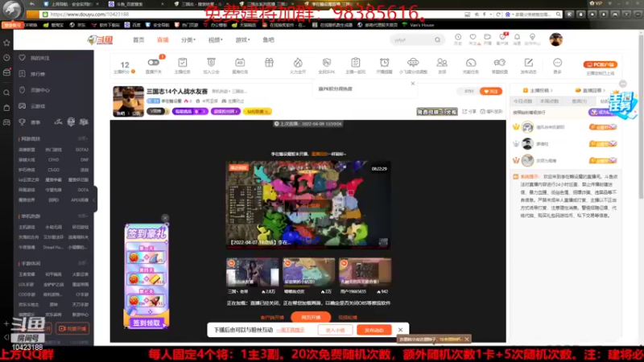The image size is (644, 362).
Task: Click the share icon below the title
Action: (469, 112)
